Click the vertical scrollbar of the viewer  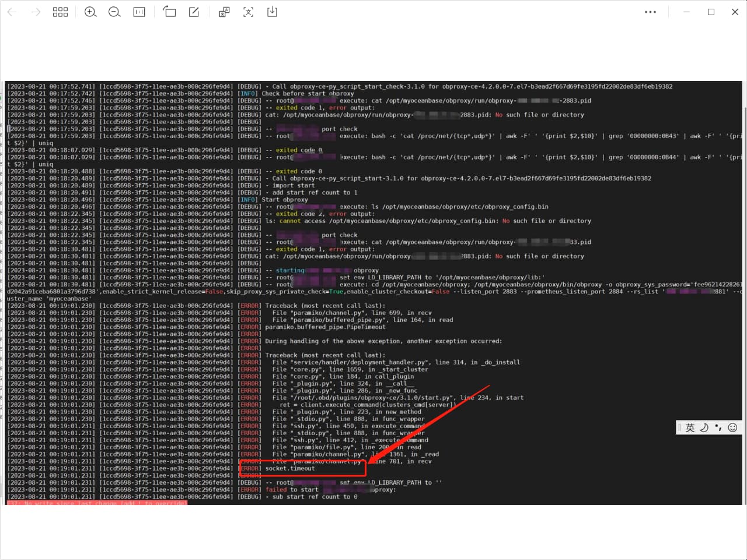[x=745, y=292]
